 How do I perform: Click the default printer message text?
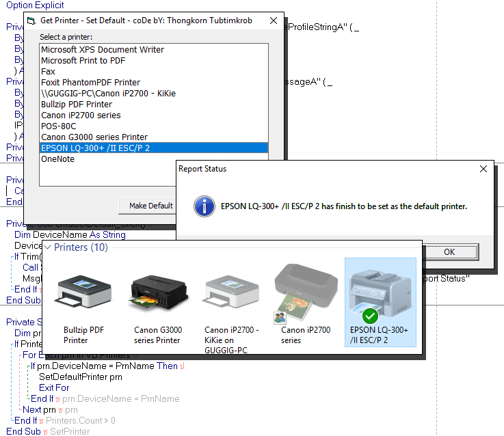click(343, 206)
